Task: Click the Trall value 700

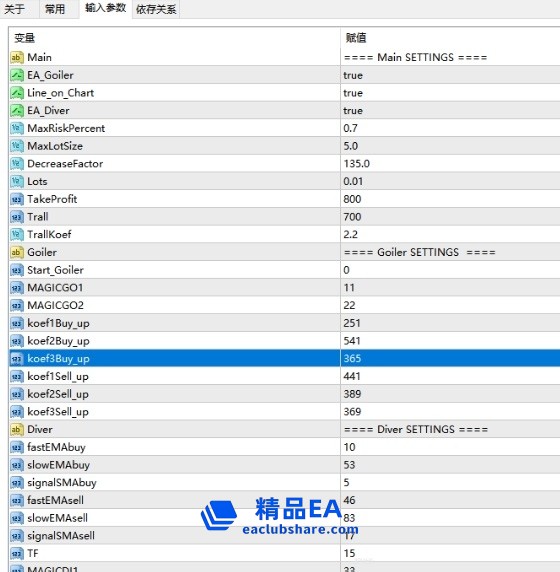Action: coord(352,217)
